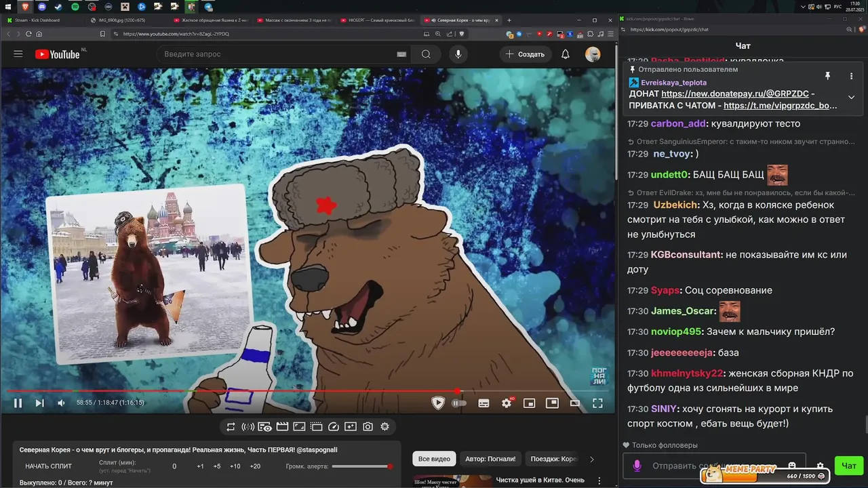Mute the video player volume
Viewport: 868px width, 488px height.
(x=61, y=403)
